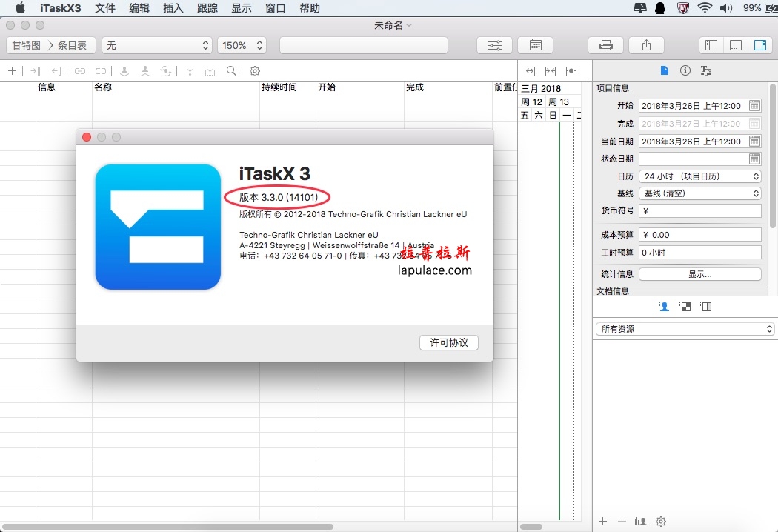Open the filter dropdown showing 无
The height and width of the screenshot is (532, 778).
157,45
